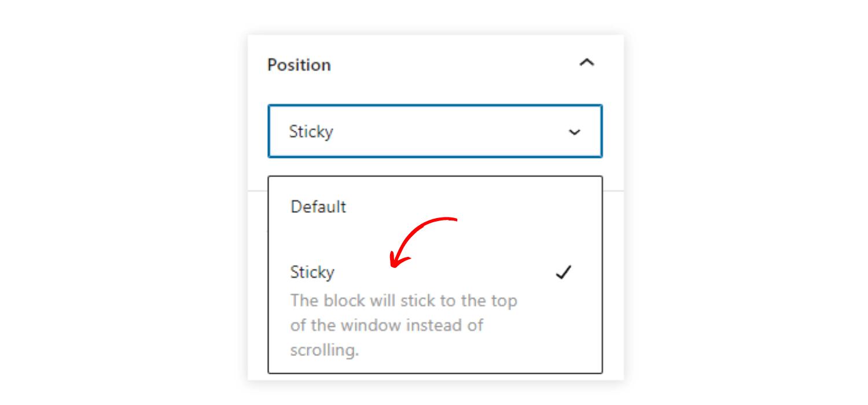Click the 'of the window instead of' line
This screenshot has width=868, height=405.
pos(387,325)
